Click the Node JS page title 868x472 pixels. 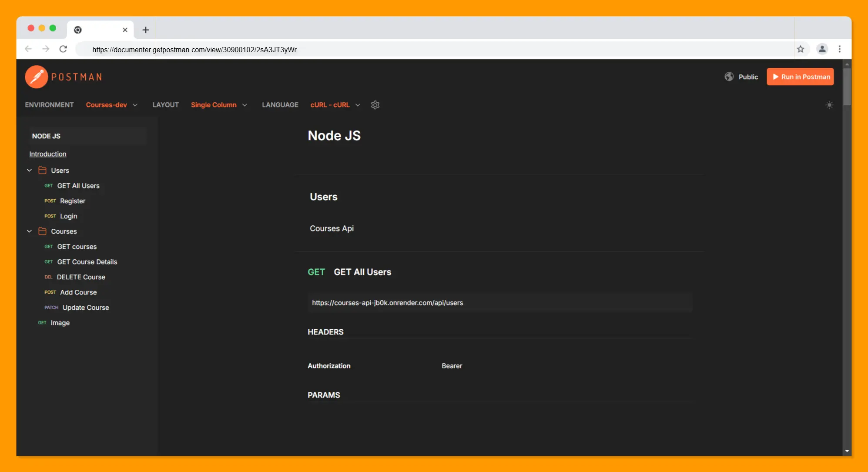[x=334, y=136]
